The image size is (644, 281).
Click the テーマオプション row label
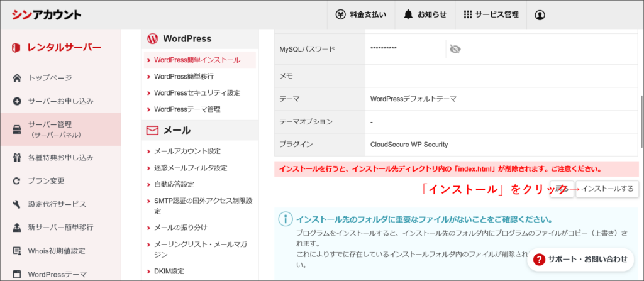[306, 122]
